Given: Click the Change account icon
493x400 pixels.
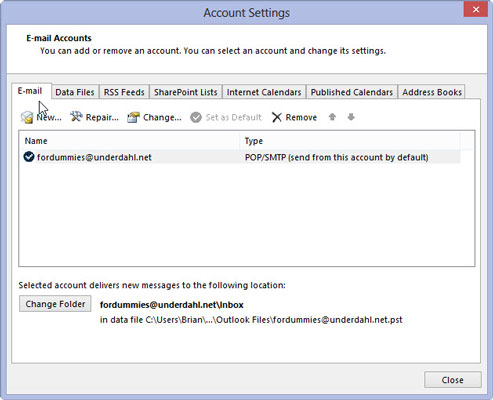Looking at the screenshot, I should click(133, 117).
